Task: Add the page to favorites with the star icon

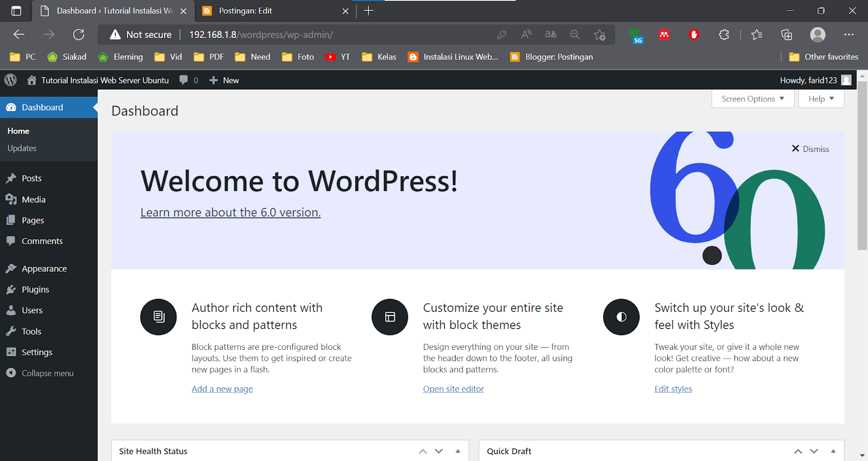Action: pos(599,35)
